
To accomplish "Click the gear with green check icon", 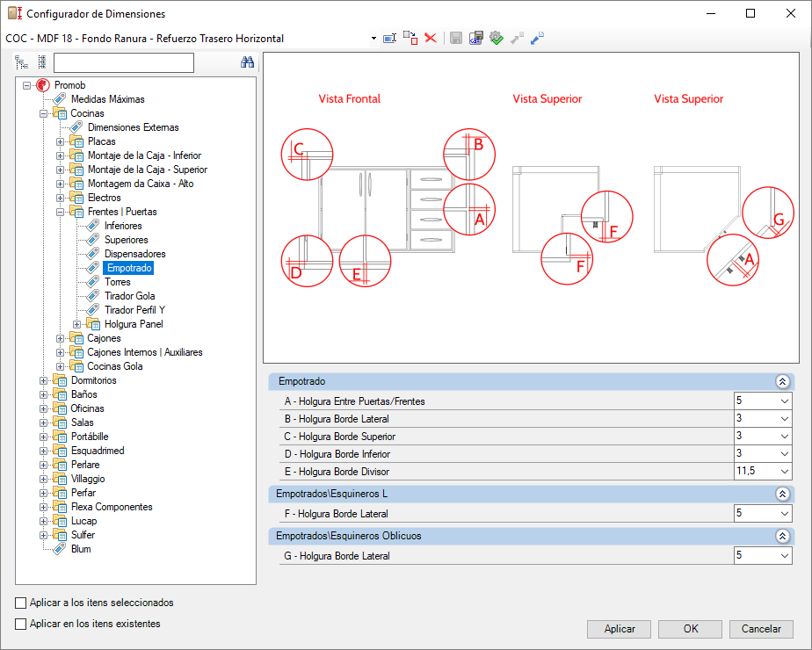I will tap(497, 38).
